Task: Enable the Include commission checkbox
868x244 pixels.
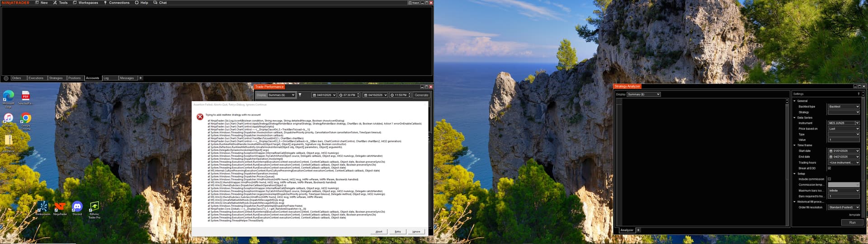Action: tap(829, 179)
